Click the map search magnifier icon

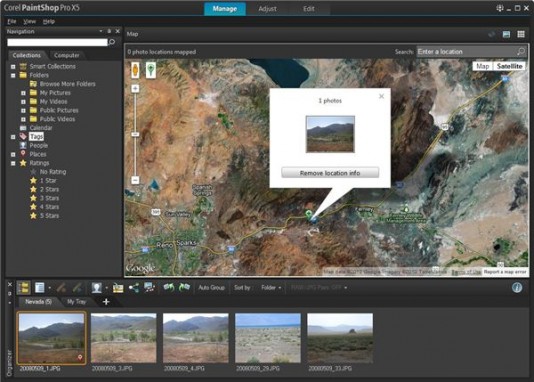521,52
